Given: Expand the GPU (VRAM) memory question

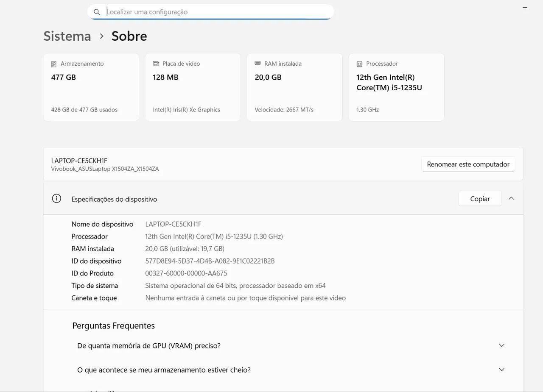Looking at the screenshot, I should [501, 345].
